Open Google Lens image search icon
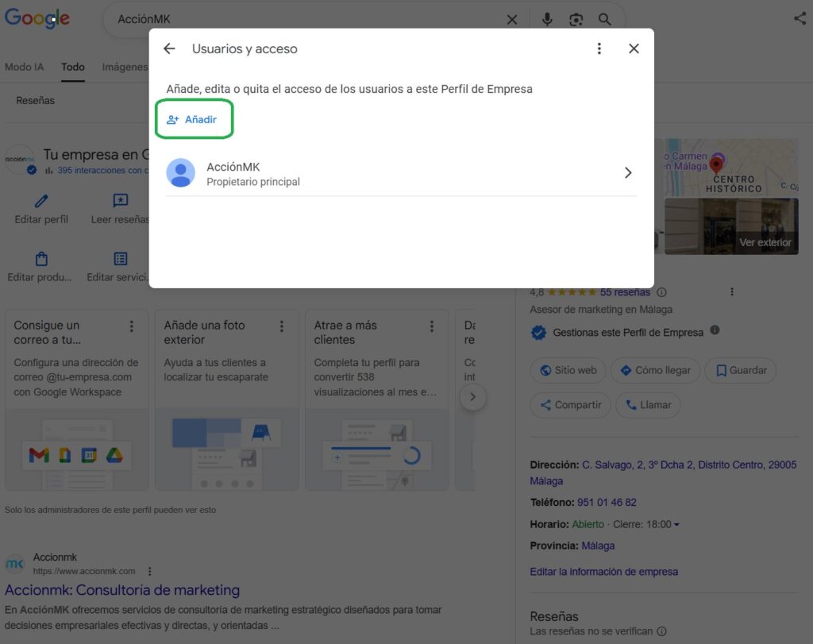 (576, 19)
